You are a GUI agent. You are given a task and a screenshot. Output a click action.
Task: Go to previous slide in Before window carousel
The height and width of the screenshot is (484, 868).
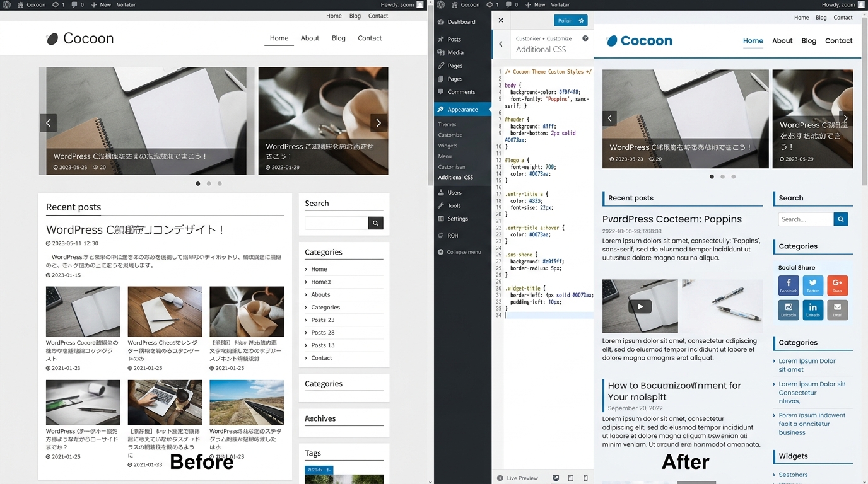(48, 123)
